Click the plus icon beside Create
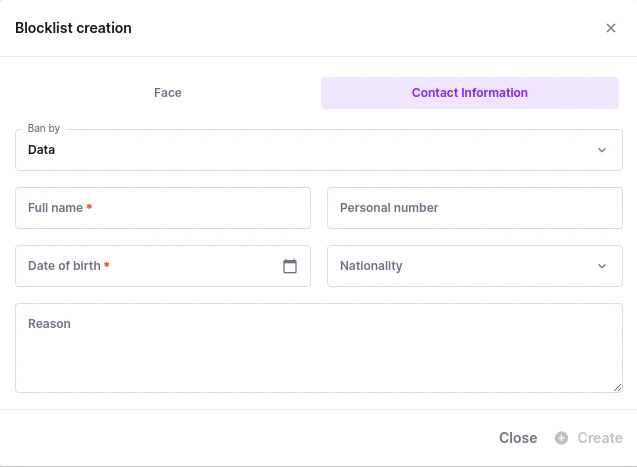This screenshot has width=637, height=467. [x=562, y=438]
